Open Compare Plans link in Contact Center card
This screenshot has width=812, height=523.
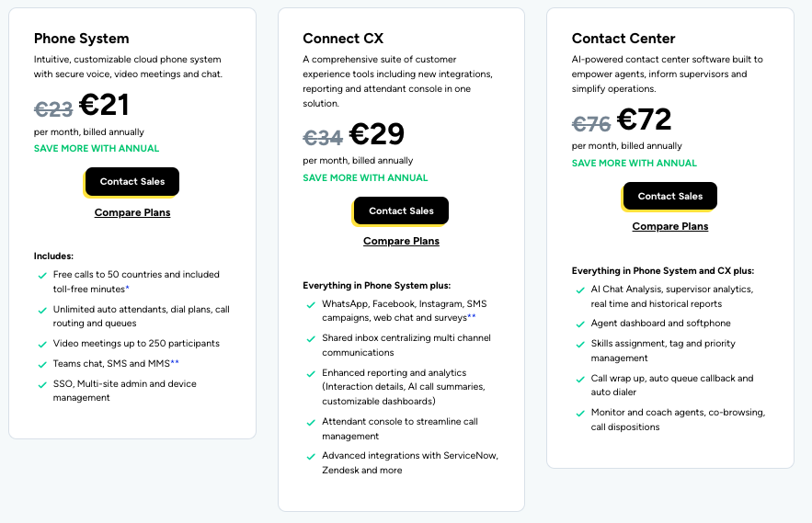670,227
